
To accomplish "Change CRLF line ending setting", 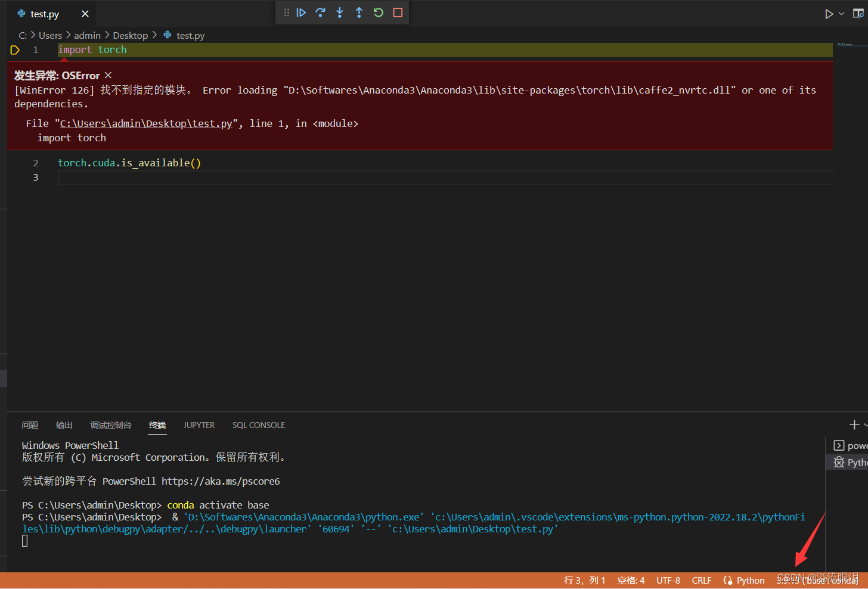I will 702,581.
